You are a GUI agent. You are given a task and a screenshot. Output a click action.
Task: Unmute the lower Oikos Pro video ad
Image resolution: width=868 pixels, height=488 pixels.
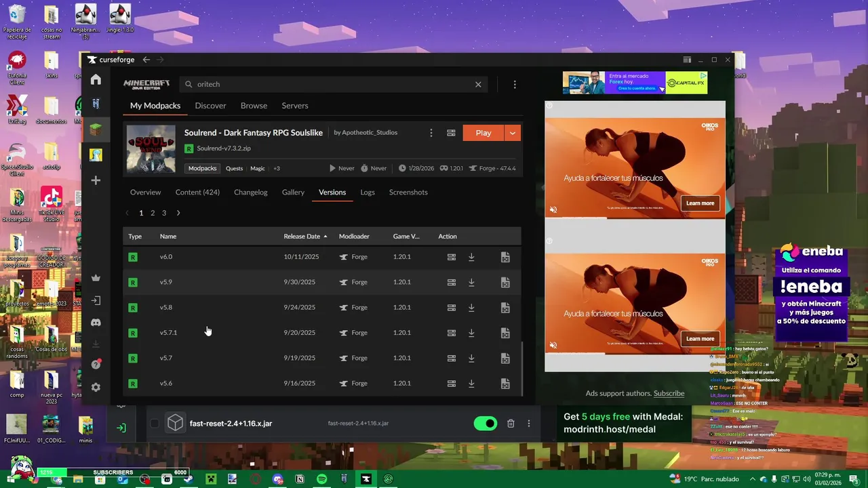click(x=553, y=345)
